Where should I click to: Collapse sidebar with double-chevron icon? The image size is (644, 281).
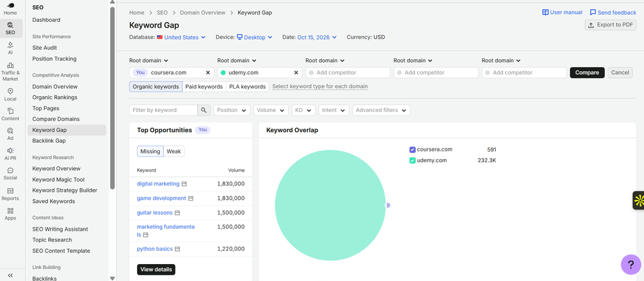click(x=11, y=275)
